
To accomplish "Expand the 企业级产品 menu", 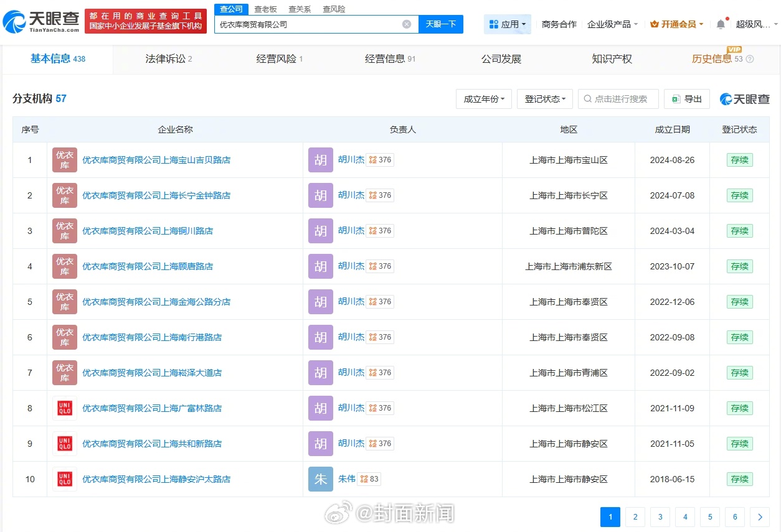I will click(x=612, y=24).
